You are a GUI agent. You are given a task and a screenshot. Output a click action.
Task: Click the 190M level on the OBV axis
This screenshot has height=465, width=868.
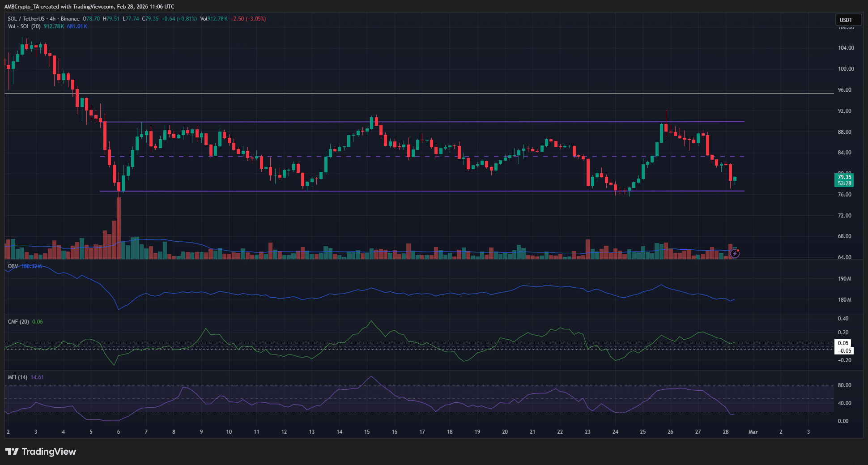coord(845,279)
